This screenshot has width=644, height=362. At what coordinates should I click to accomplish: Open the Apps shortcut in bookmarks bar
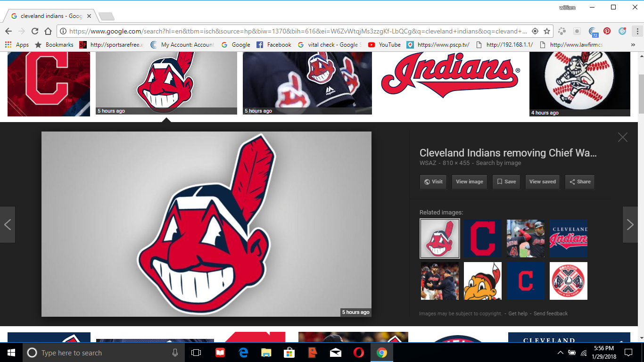[x=17, y=45]
